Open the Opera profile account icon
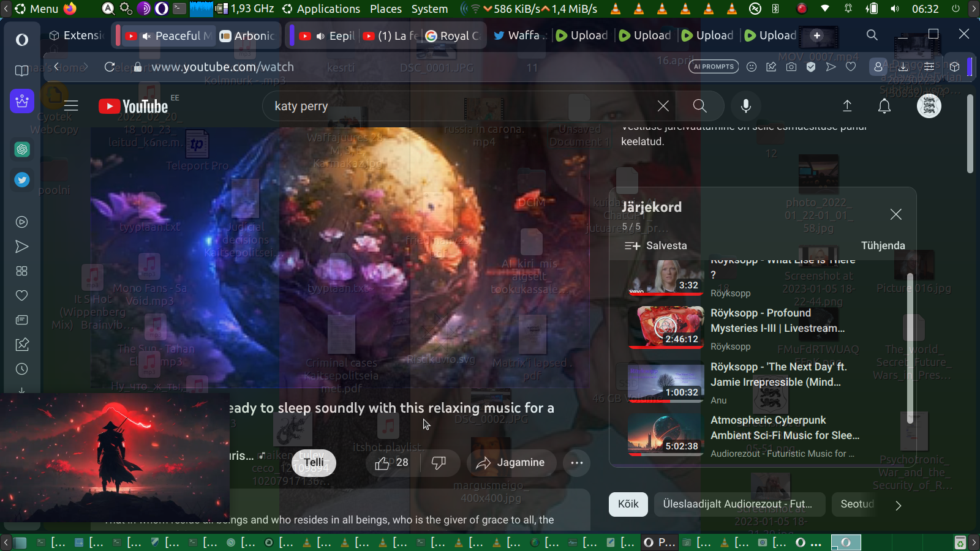 [x=878, y=67]
